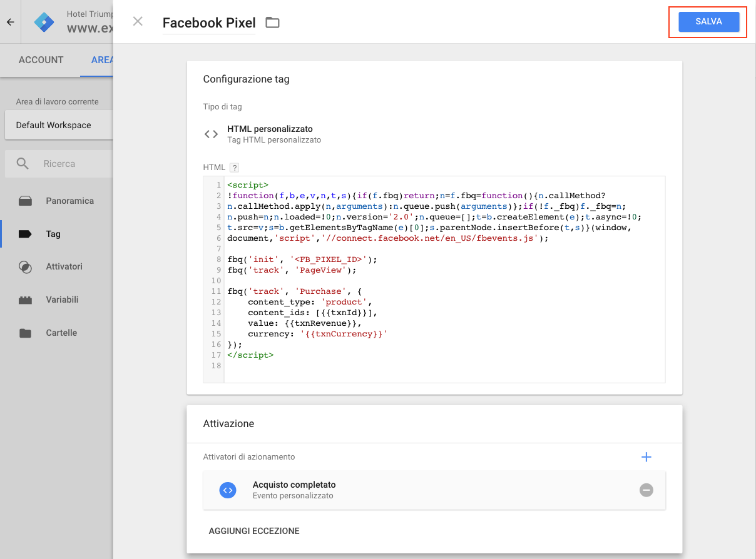This screenshot has height=559, width=756.
Task: Click the HTML help question mark icon
Action: click(x=234, y=168)
